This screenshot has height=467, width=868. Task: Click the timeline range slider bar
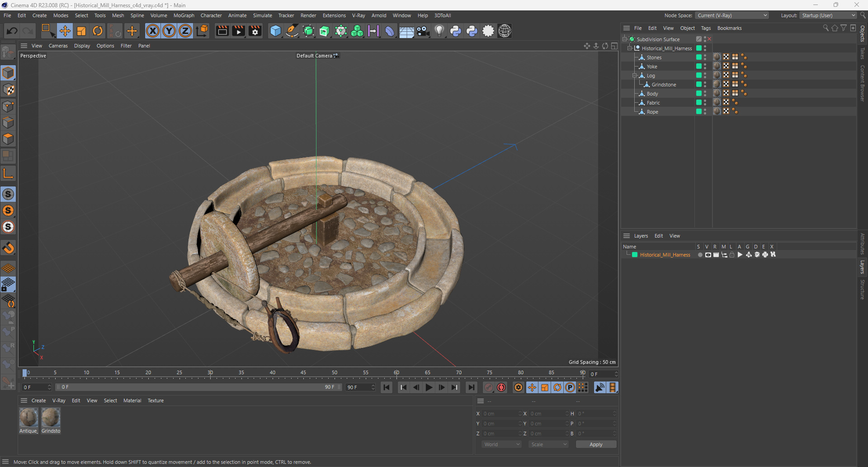click(198, 387)
